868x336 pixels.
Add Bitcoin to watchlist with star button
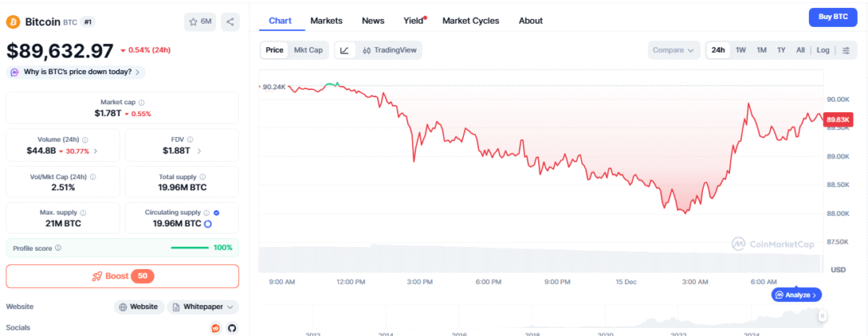coord(200,22)
